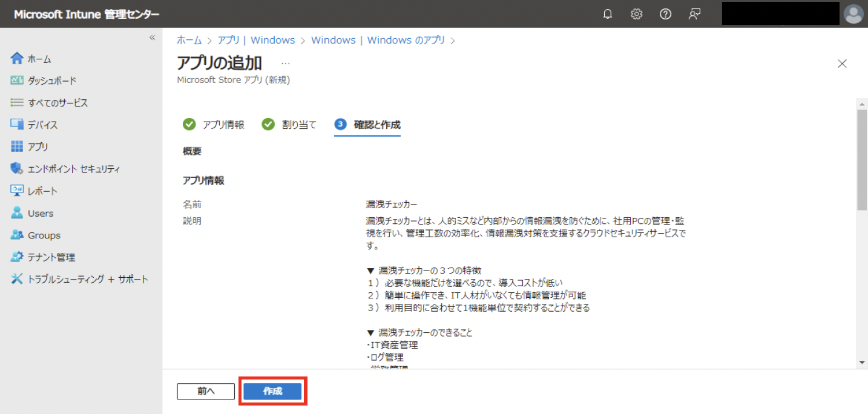
Task: Click the ホーム house icon in sidebar
Action: click(x=17, y=59)
